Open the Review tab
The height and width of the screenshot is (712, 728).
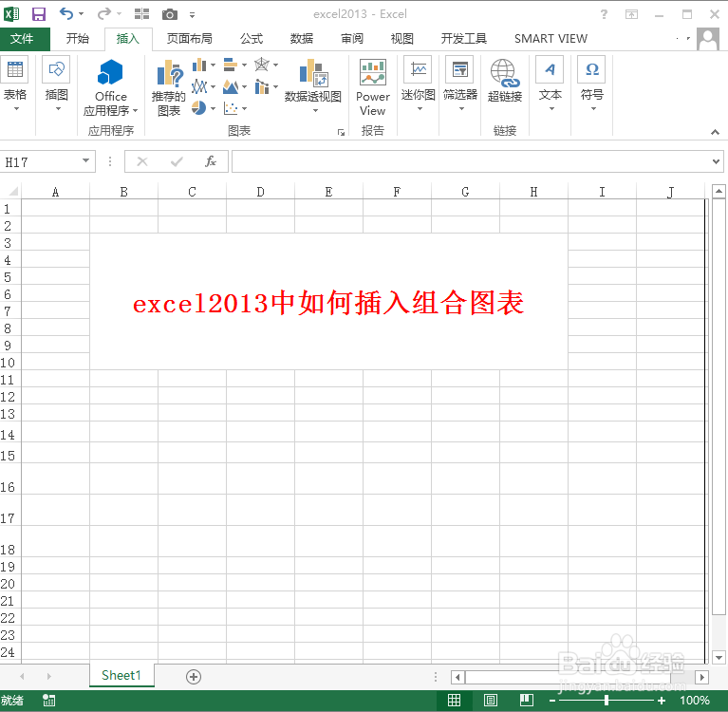(352, 39)
